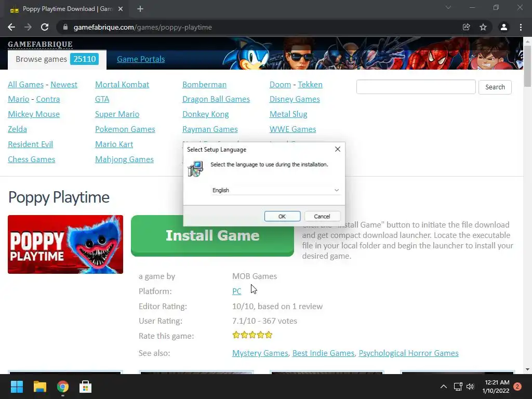Open the clock and date panel

pos(496,387)
